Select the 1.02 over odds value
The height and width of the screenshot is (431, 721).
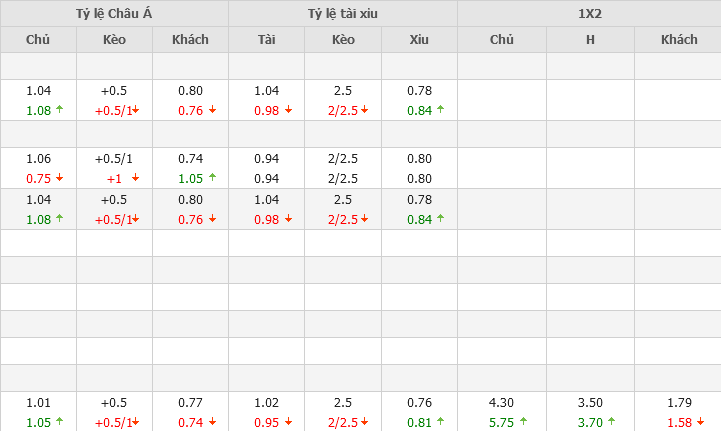pyautogui.click(x=266, y=404)
